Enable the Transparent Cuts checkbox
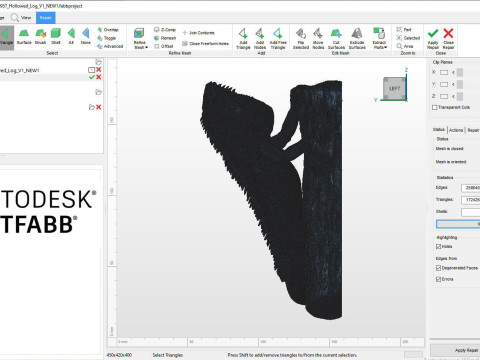 434,107
